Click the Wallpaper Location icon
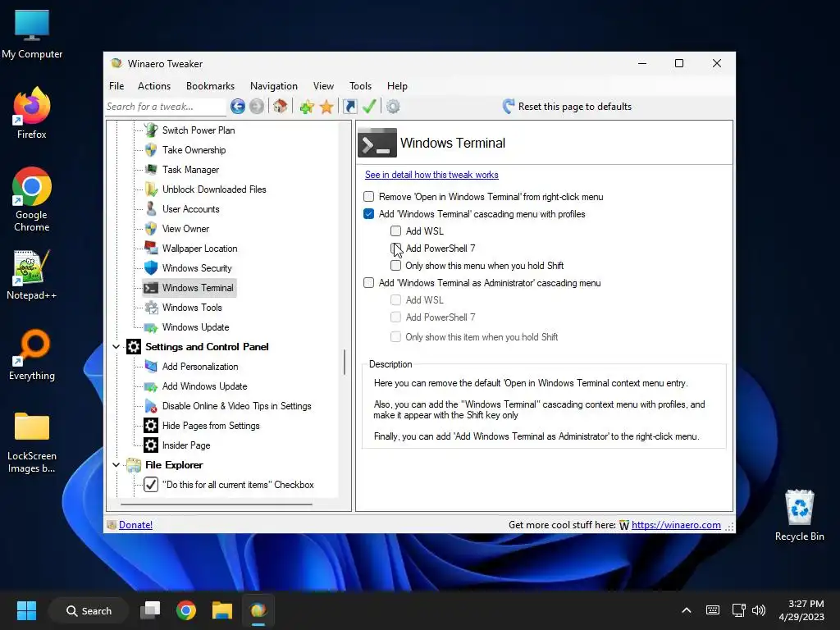This screenshot has width=840, height=630. point(151,248)
